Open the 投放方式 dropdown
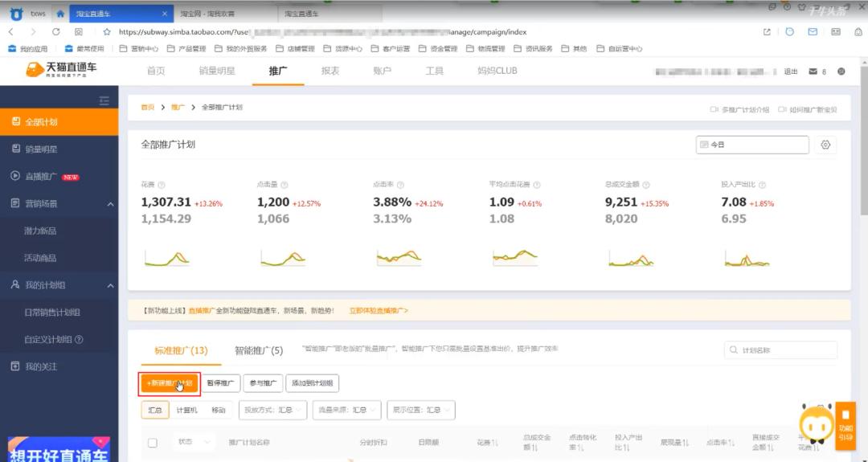Screen dimensions: 868x462 click(273, 410)
